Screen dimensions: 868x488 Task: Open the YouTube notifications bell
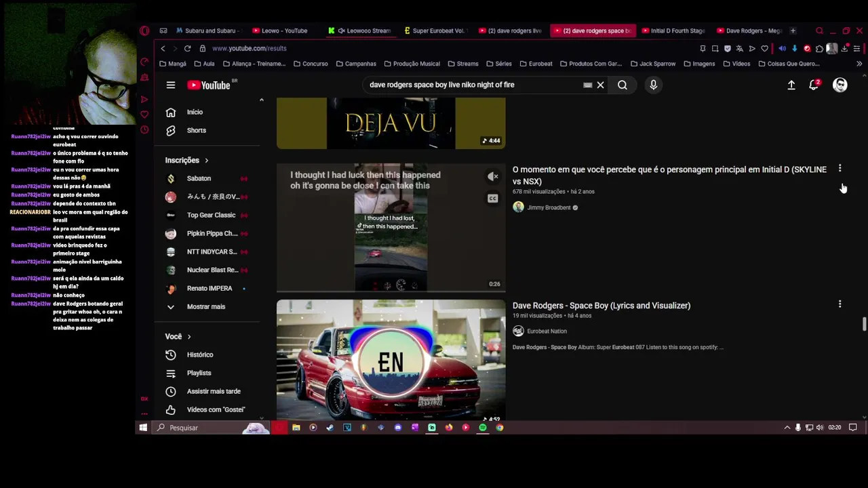click(814, 85)
